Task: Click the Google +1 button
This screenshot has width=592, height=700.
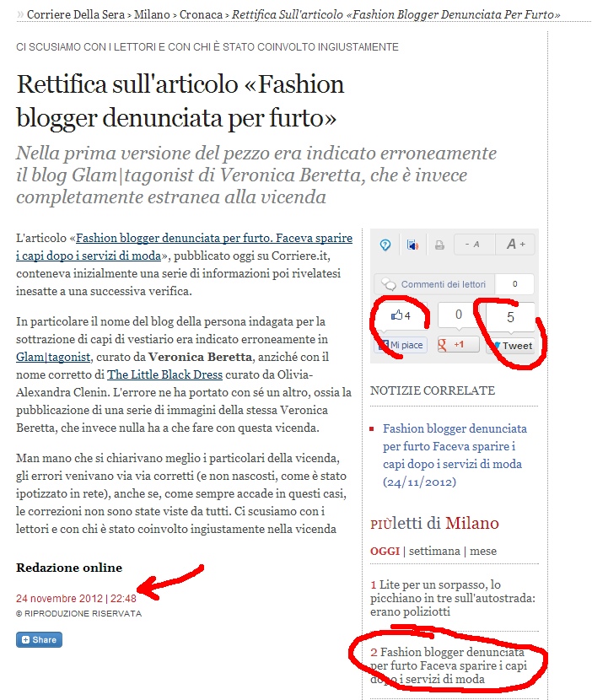Action: (x=458, y=345)
